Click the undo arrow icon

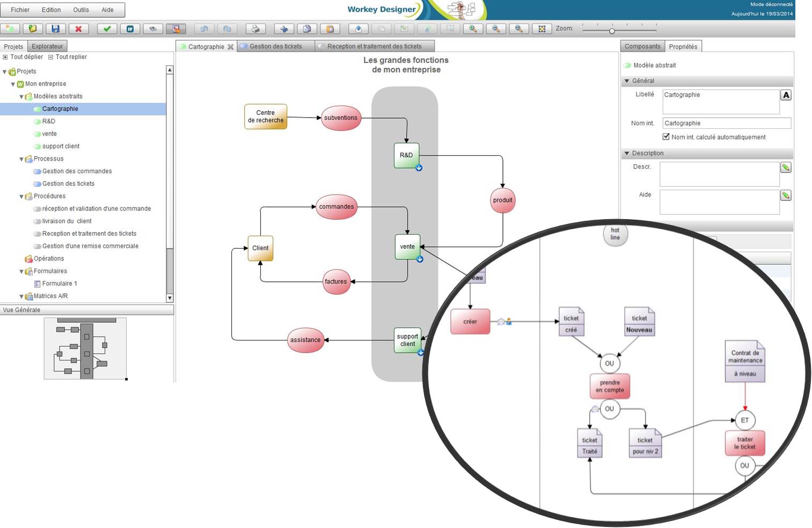(204, 28)
